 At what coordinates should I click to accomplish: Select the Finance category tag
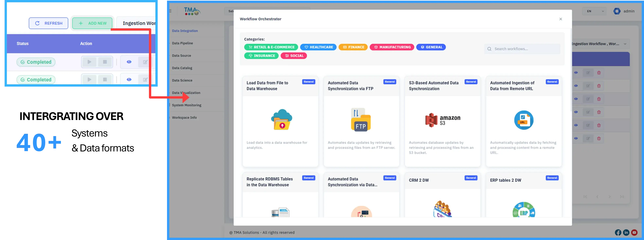pos(353,47)
